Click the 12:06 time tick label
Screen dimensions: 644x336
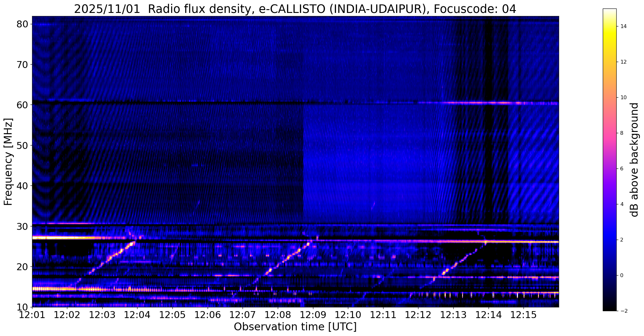208,315
